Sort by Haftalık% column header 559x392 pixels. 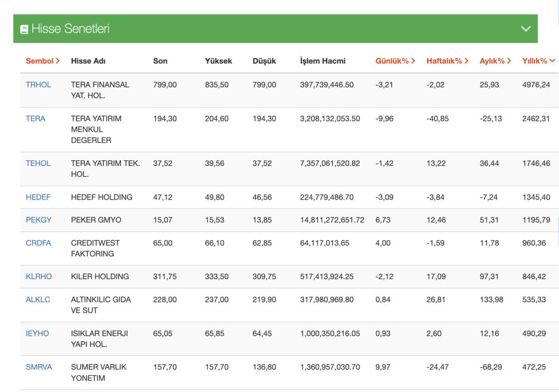click(x=447, y=61)
